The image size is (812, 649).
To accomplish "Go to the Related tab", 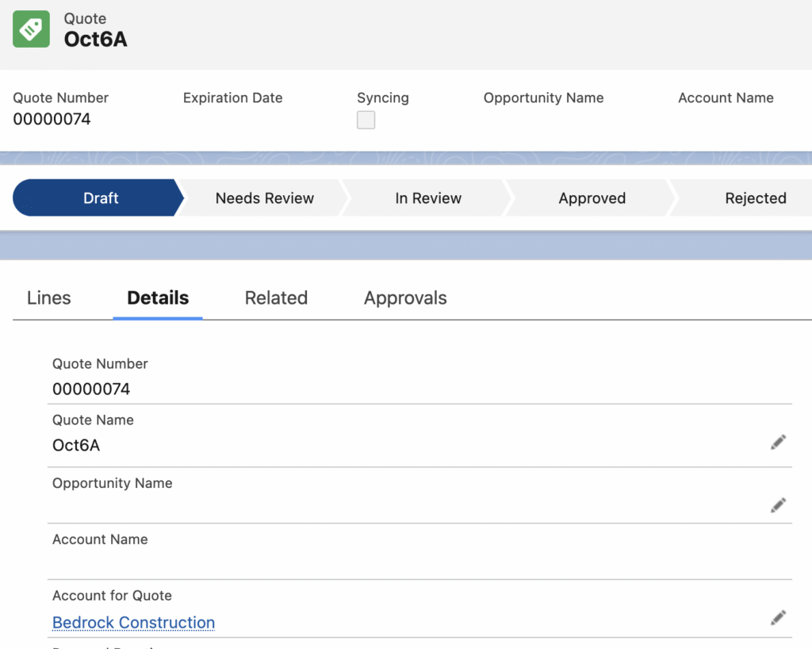I will click(276, 298).
